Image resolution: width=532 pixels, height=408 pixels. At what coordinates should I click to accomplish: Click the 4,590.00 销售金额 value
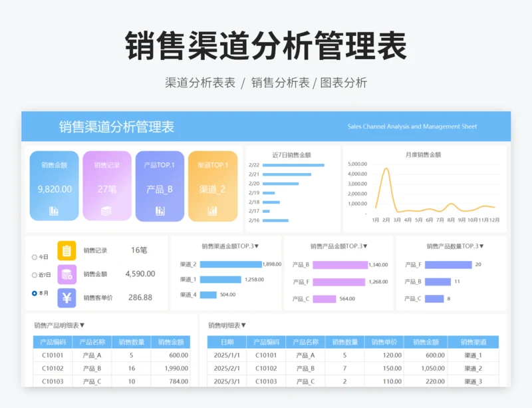(x=140, y=274)
